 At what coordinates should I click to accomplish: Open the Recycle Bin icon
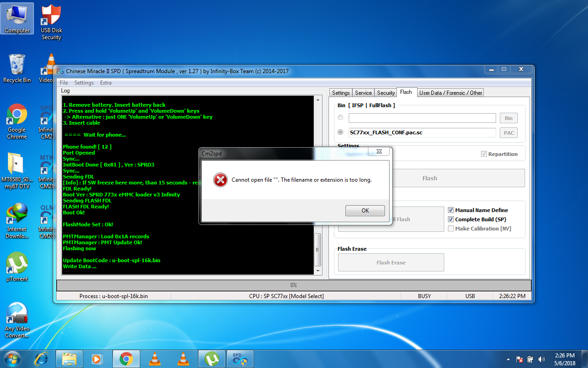point(17,69)
